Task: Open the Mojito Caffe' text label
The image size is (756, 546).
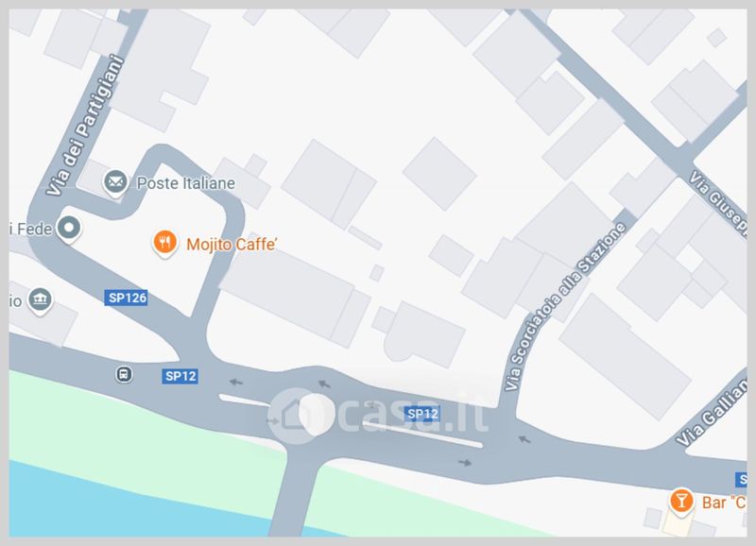Action: point(232,245)
